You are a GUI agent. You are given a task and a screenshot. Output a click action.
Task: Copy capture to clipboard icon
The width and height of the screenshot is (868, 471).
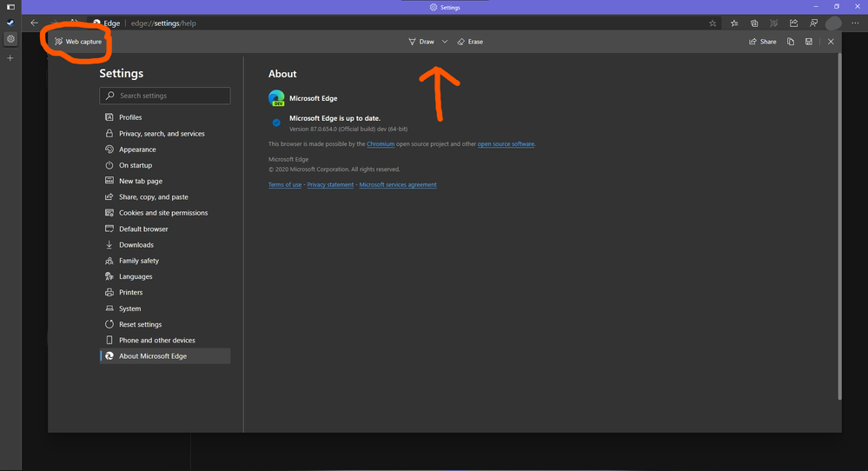791,42
